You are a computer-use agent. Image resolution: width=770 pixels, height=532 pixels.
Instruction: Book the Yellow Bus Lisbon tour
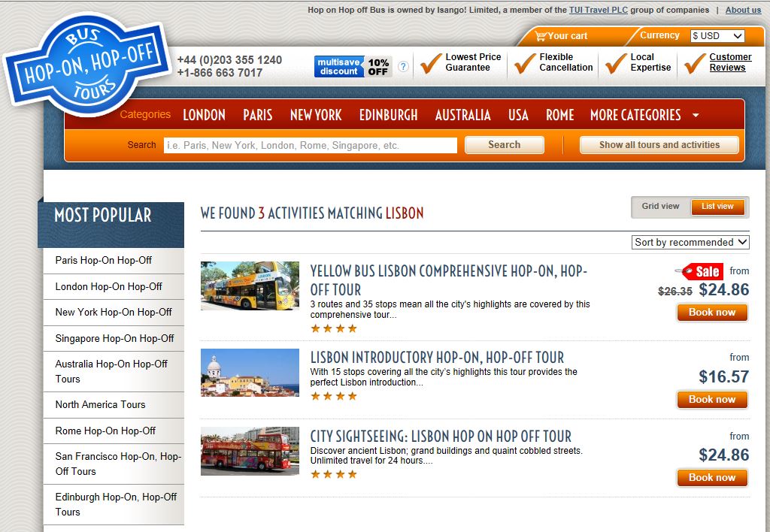point(712,312)
